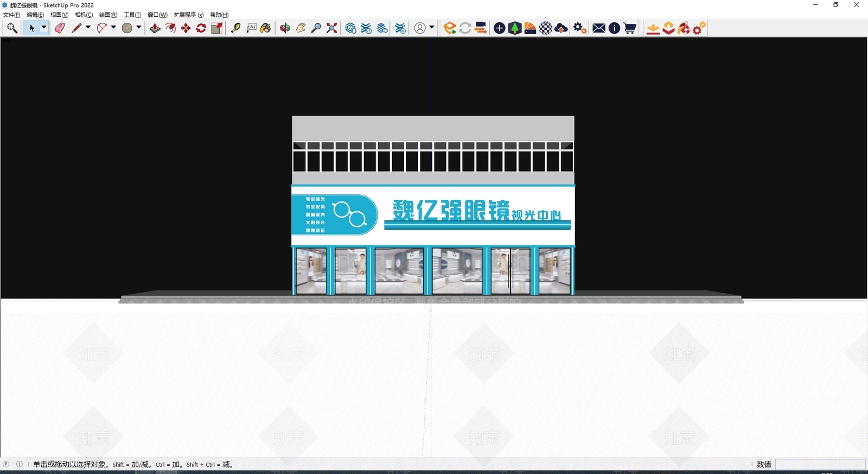868x474 pixels.
Task: Click the checkered sphere material icon
Action: click(x=546, y=28)
